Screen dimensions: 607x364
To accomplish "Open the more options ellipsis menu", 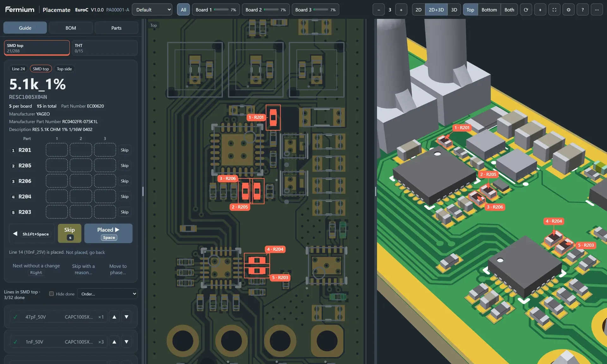I will (x=597, y=10).
